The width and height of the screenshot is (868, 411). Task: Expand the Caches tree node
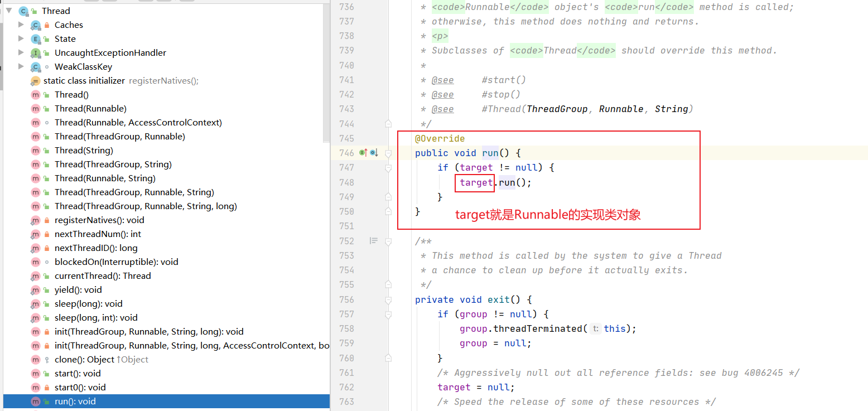(21, 25)
